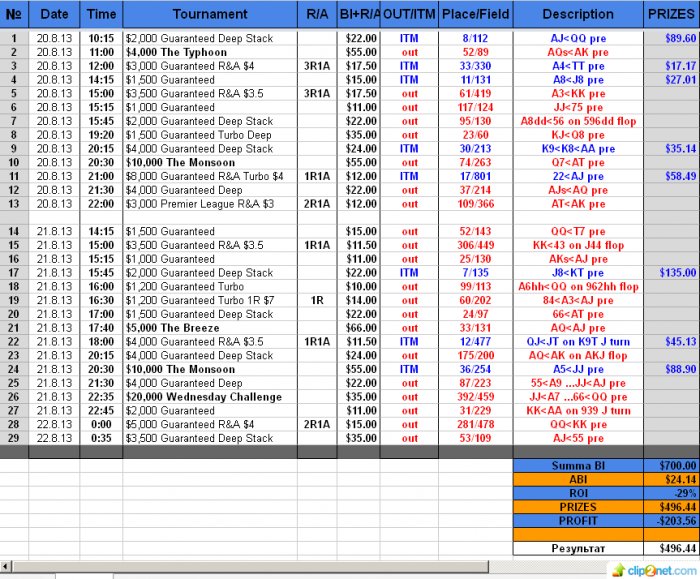700x579 pixels.
Task: Select cell '$4,000 The Typhoon'
Action: 210,52
